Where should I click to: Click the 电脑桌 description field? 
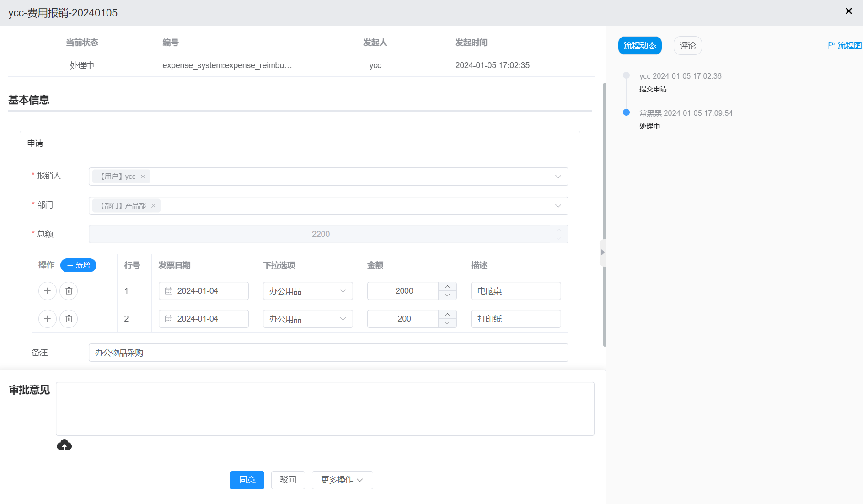[516, 291]
